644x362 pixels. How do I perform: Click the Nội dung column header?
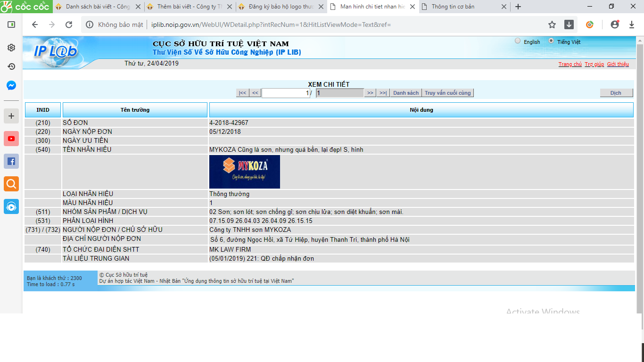tap(421, 110)
